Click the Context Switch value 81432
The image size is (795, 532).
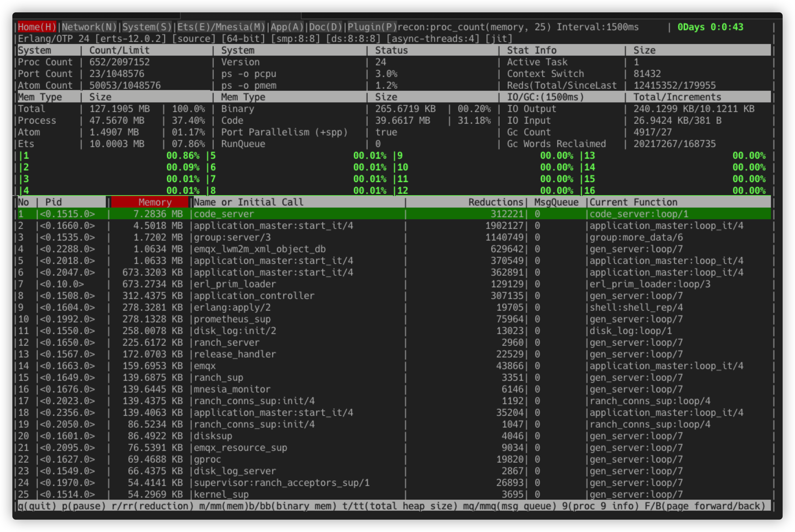(x=647, y=74)
